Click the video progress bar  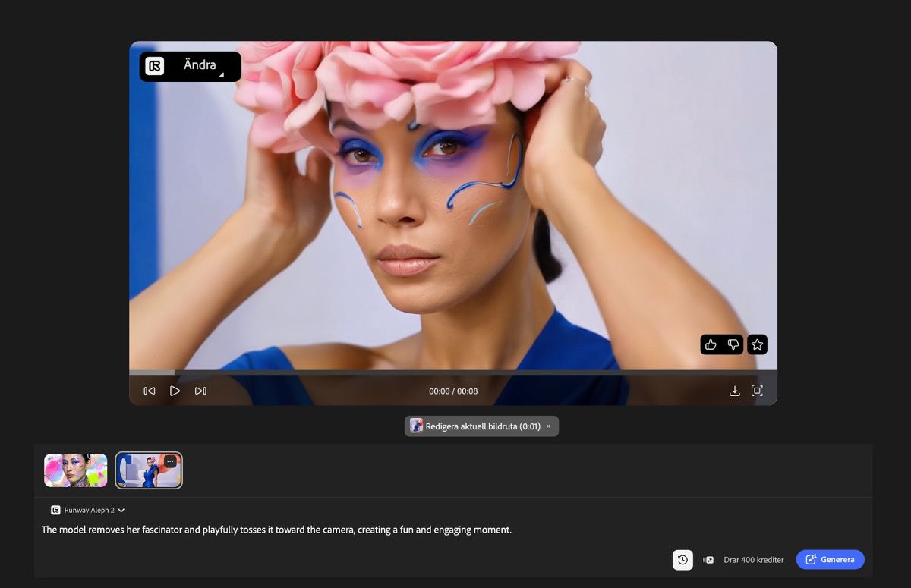point(453,372)
